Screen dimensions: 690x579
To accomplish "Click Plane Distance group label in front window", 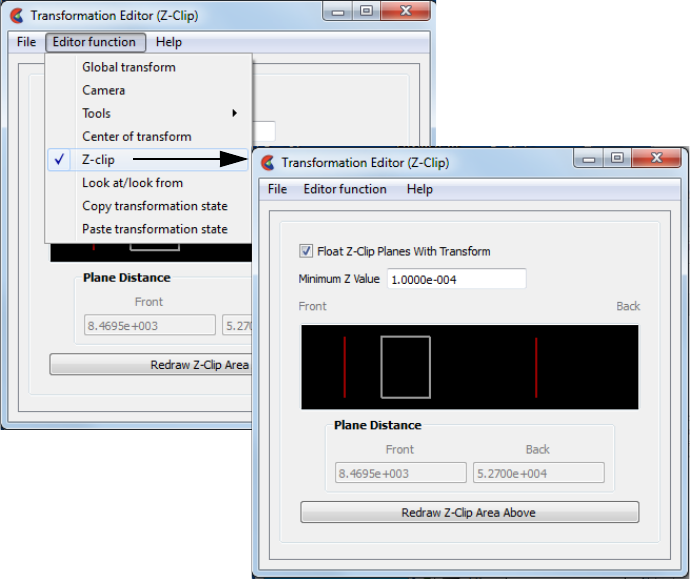I will pyautogui.click(x=378, y=425).
